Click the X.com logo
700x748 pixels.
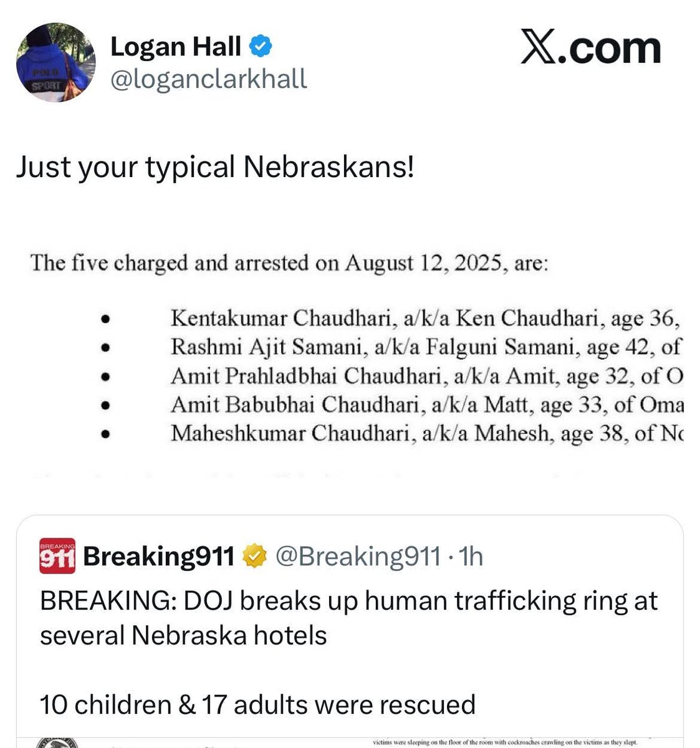pos(590,49)
